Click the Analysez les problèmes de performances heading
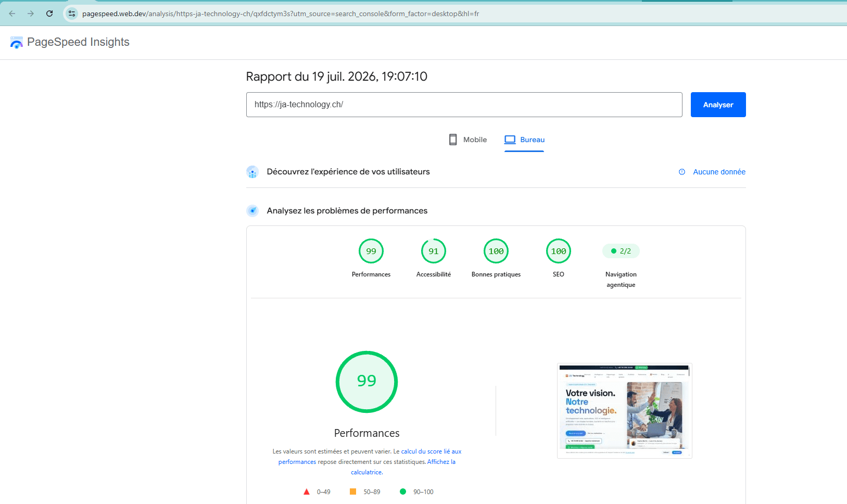This screenshot has width=847, height=504. (x=347, y=211)
